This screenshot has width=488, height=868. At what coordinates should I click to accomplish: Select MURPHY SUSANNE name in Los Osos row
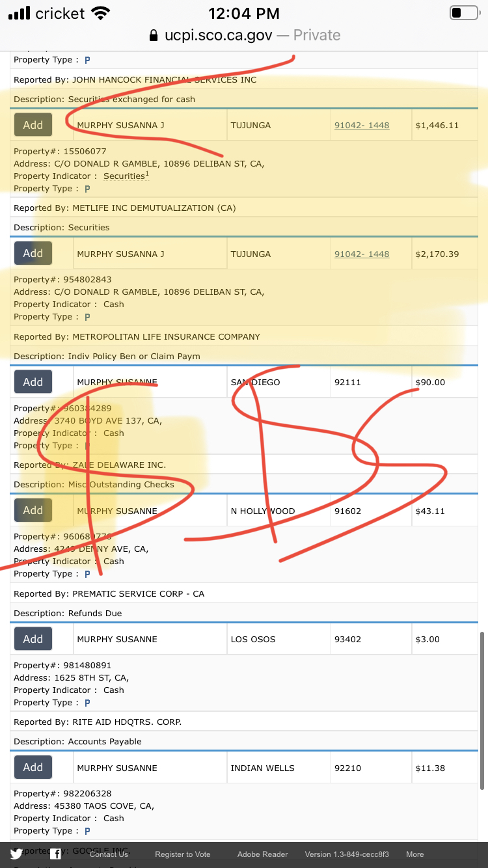117,639
